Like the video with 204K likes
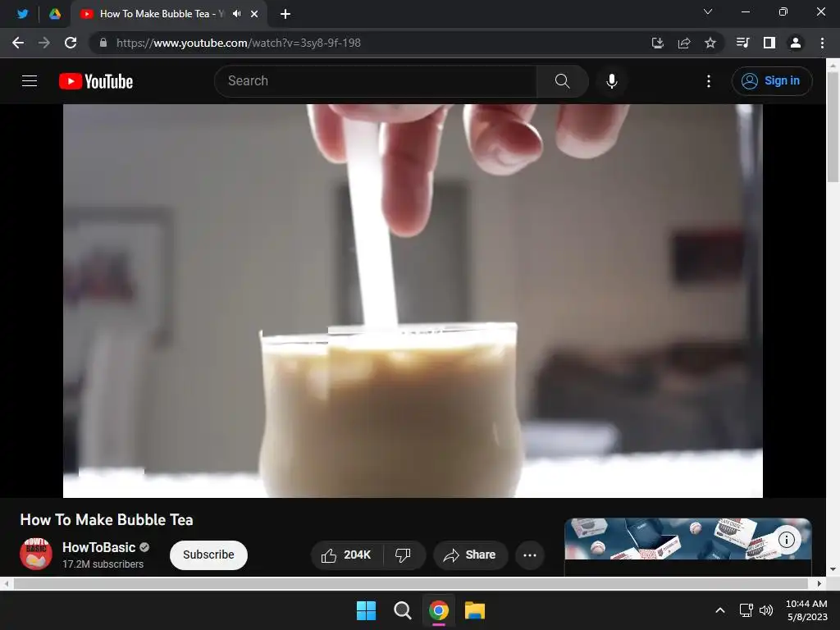 [x=347, y=555]
